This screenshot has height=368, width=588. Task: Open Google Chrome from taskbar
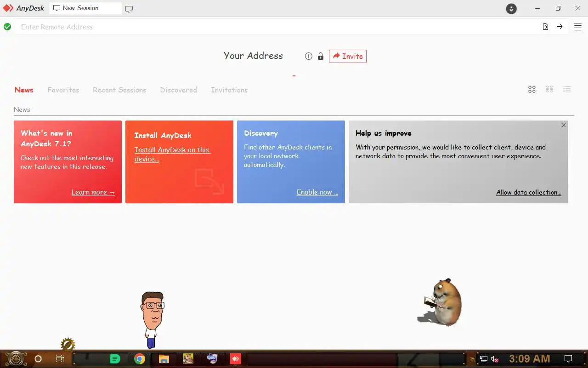[140, 359]
